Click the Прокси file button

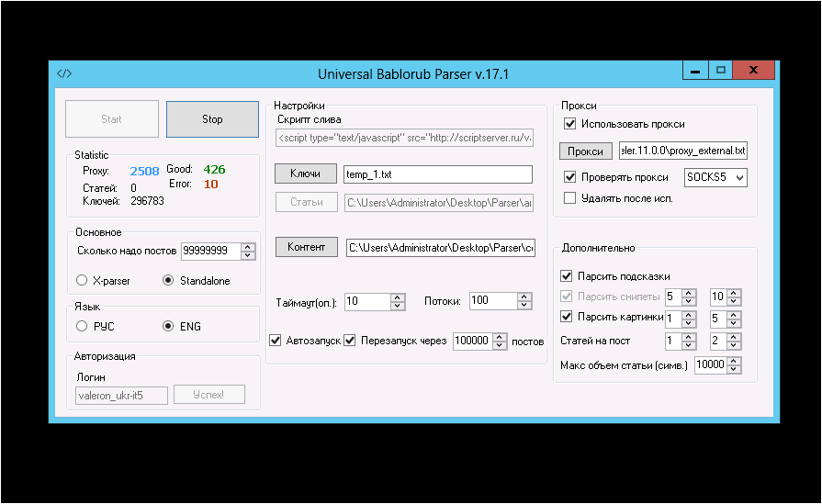586,151
